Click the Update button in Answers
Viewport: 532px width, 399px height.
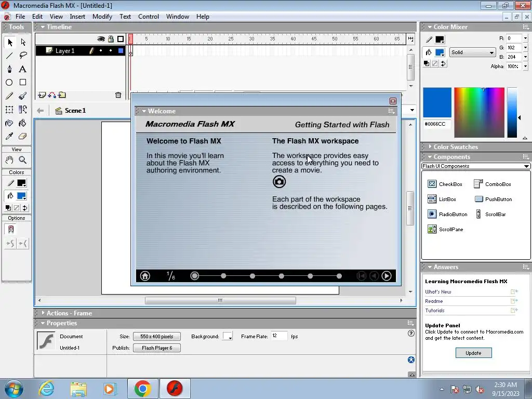(x=473, y=353)
